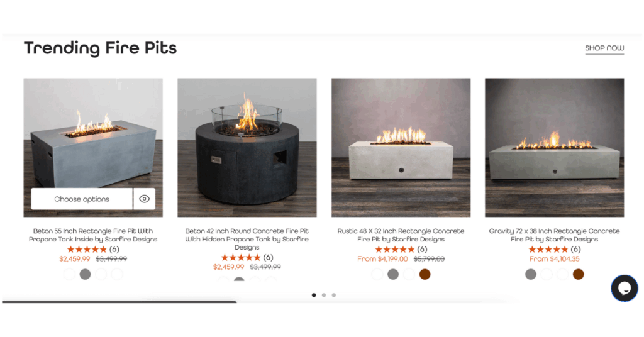The width and height of the screenshot is (644, 337).
Task: Pick brown swatch for Rustic 48 x 32
Action: coord(425,273)
